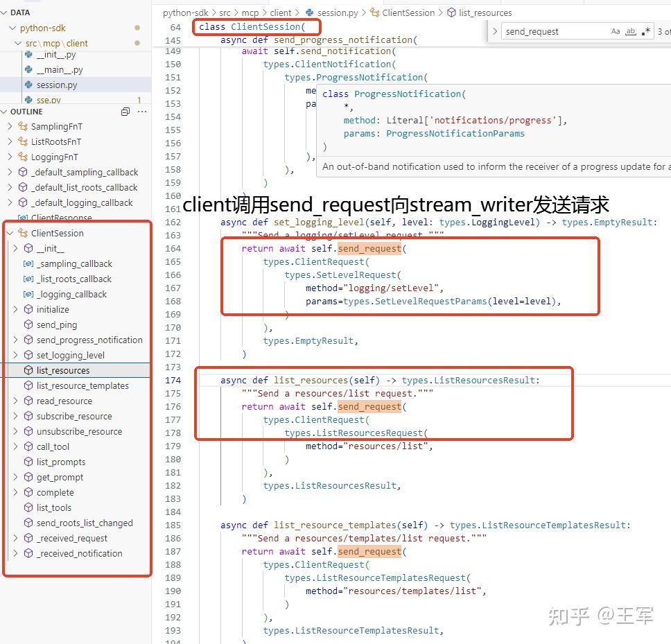Open the Outline panel More Actions menu

coord(142,112)
